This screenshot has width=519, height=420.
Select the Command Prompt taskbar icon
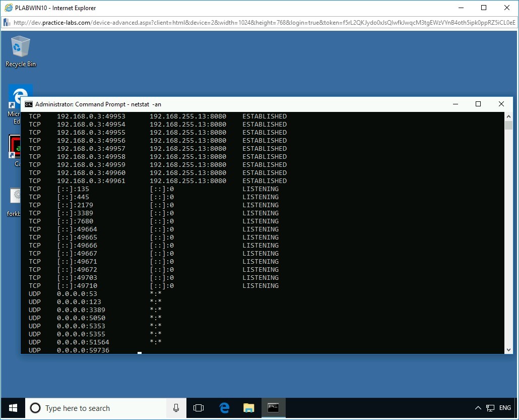click(x=273, y=407)
